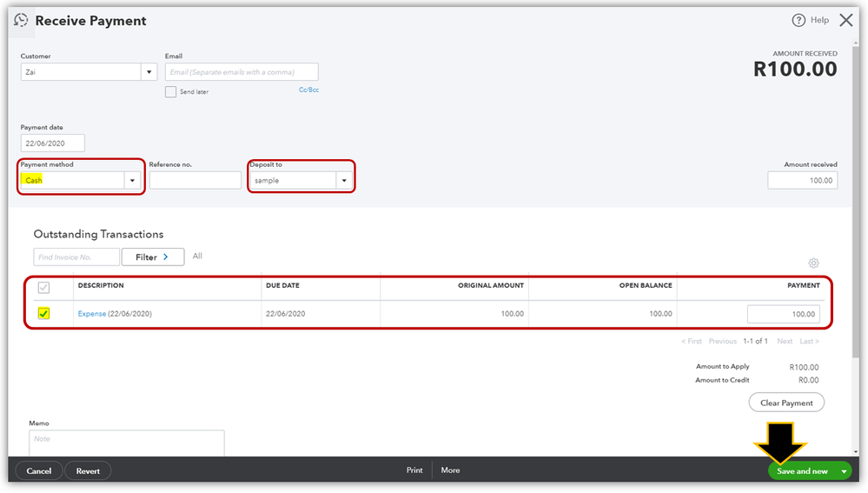
Task: Click the DUE DATE column header
Action: pyautogui.click(x=282, y=285)
